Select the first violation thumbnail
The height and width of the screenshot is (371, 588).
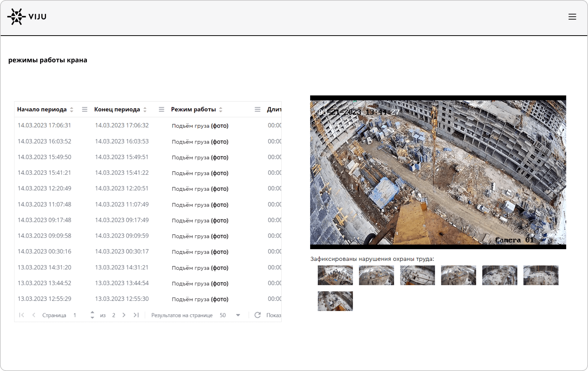click(335, 275)
